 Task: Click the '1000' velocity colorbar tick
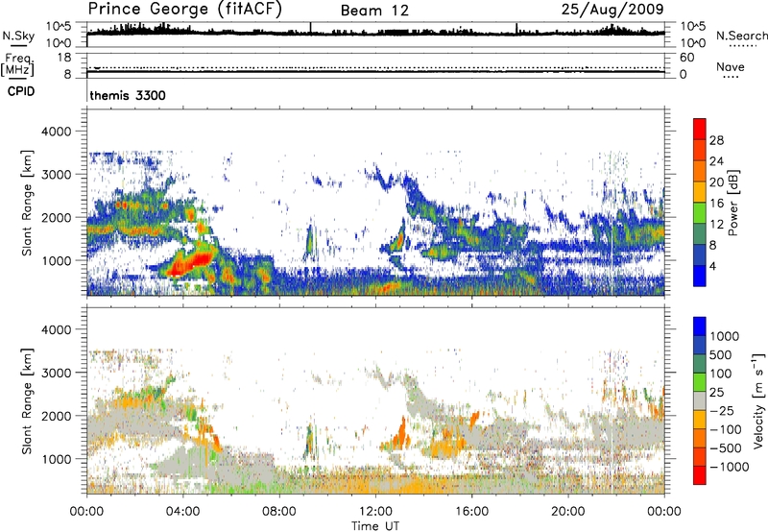tap(725, 336)
